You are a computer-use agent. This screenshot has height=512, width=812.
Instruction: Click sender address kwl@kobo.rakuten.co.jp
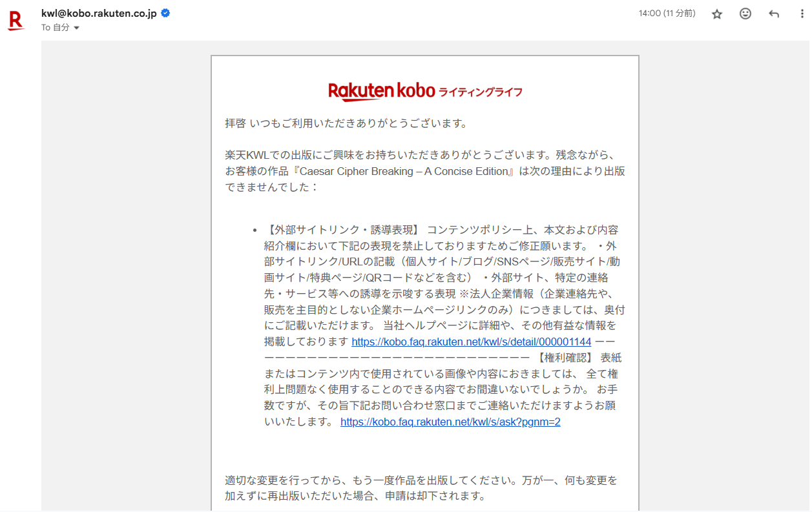click(99, 14)
